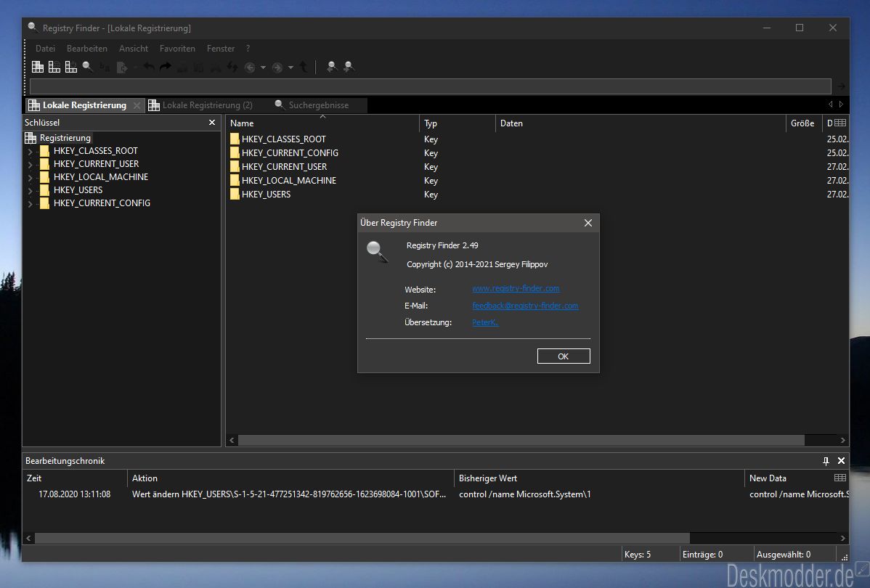Click the HKEY_LOCAL_MACHINE folder icon in the tree
870x588 pixels.
pyautogui.click(x=44, y=177)
